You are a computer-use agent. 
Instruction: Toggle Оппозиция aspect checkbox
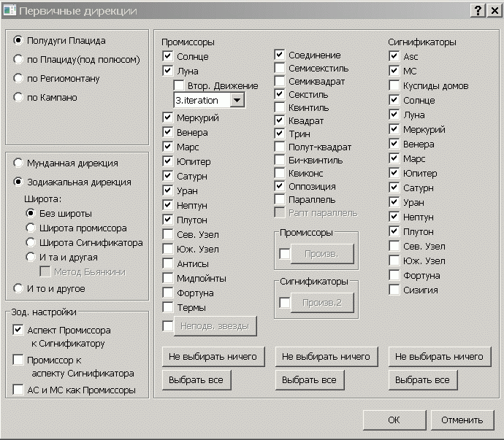[x=280, y=186]
